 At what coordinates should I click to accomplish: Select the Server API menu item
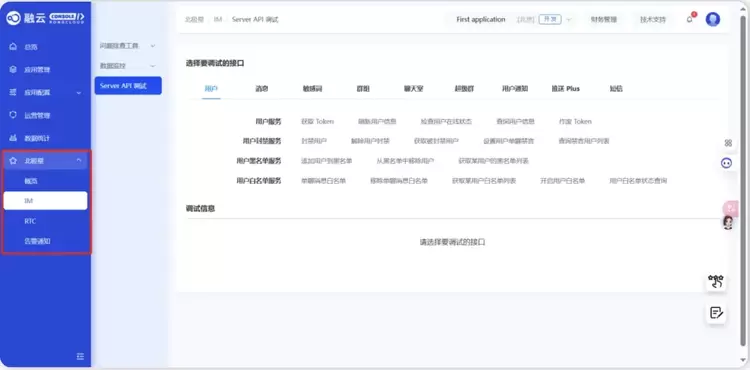click(128, 86)
